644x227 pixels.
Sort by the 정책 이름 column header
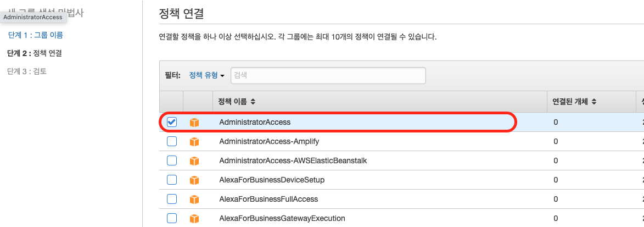click(237, 102)
